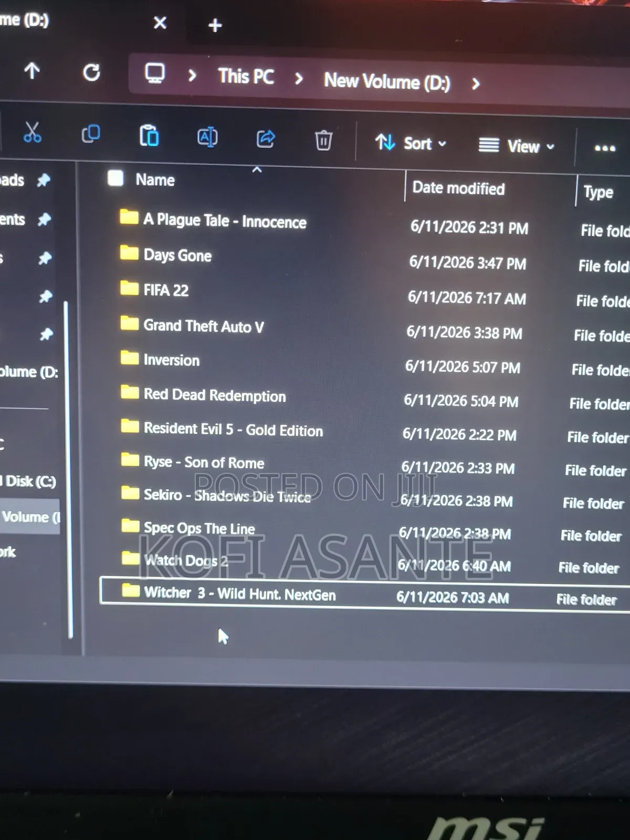Click folder icon of Red Dead Redemption
630x840 pixels.
coord(129,392)
